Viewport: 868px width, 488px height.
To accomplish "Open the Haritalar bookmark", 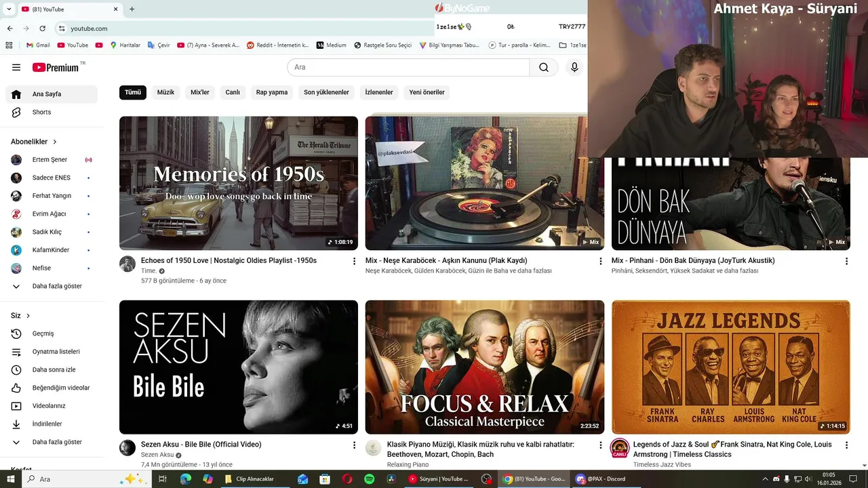I will [x=124, y=45].
